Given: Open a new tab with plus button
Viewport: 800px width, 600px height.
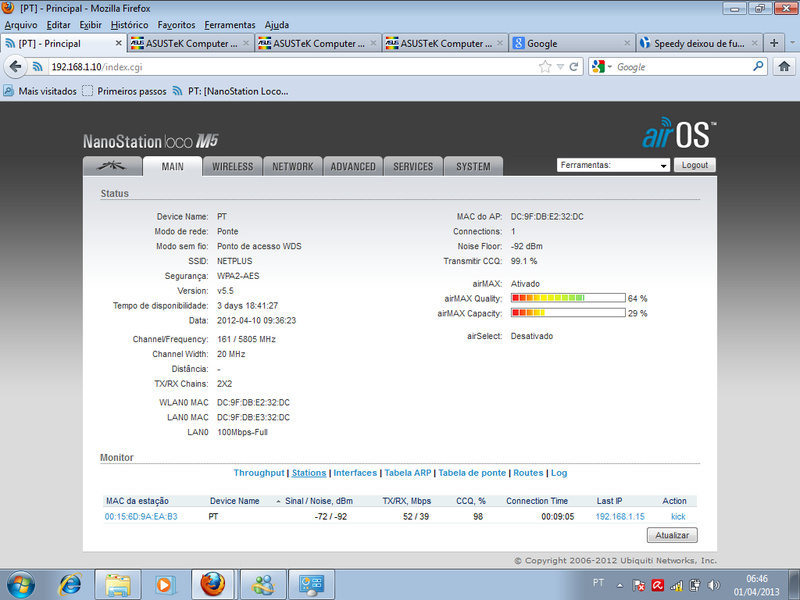Looking at the screenshot, I should pyautogui.click(x=774, y=43).
